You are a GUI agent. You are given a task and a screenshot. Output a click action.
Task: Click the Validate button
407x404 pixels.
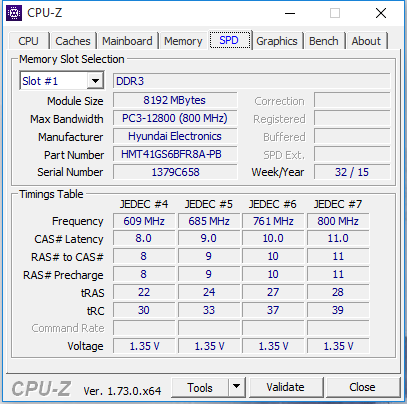tap(286, 387)
